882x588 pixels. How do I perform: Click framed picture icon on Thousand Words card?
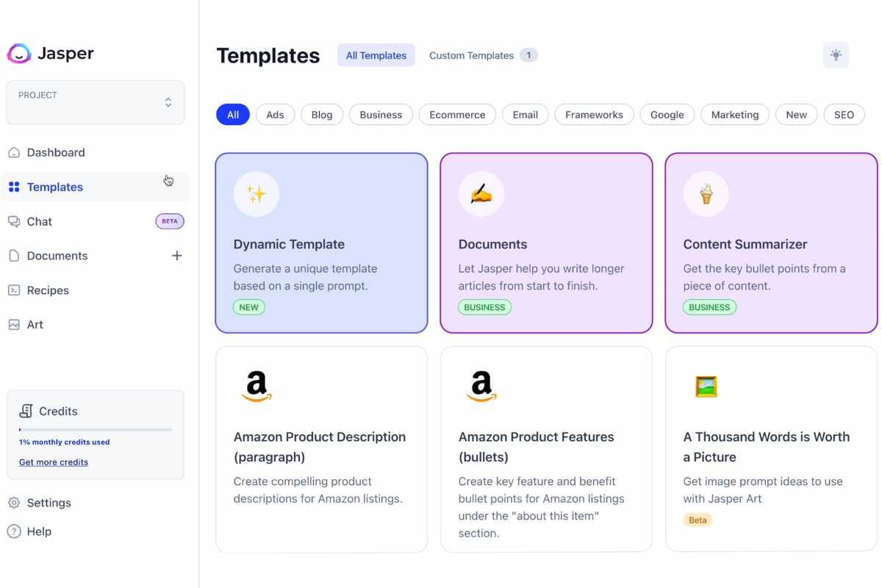click(706, 387)
